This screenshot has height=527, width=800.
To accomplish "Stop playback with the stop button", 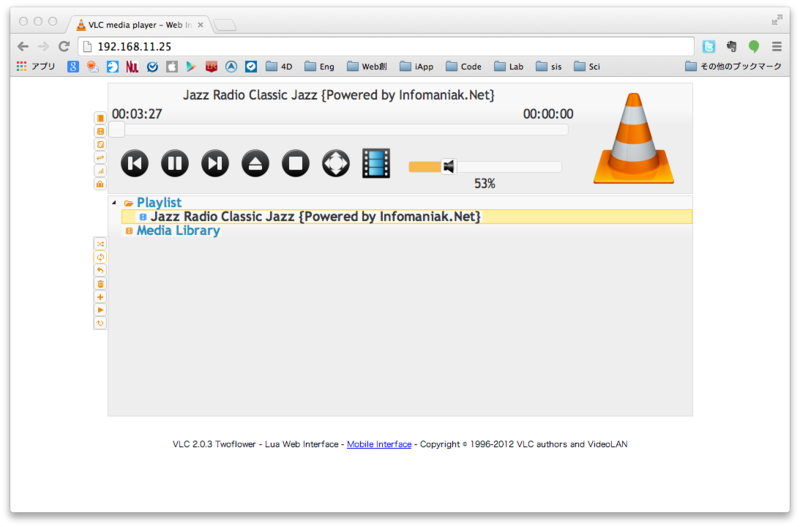I will [x=295, y=163].
